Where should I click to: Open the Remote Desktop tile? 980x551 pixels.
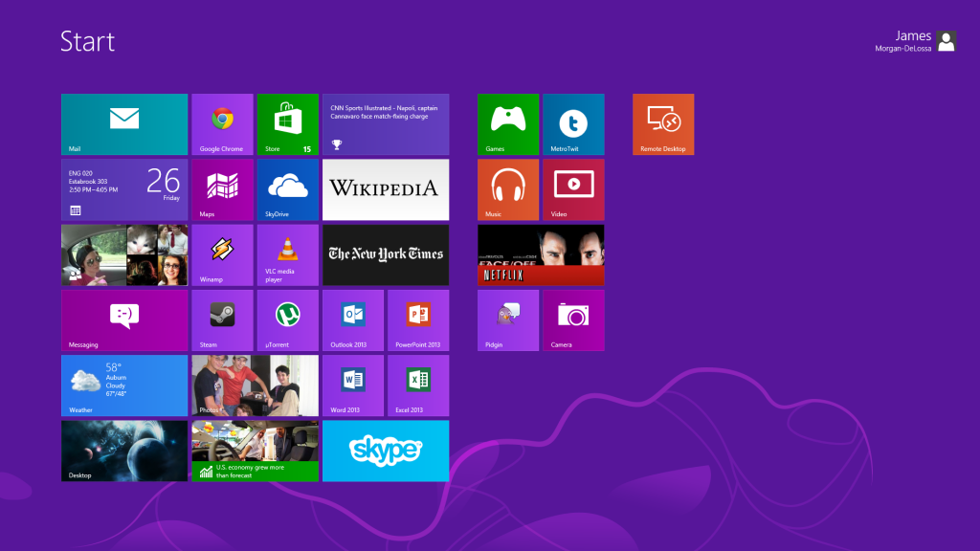coord(663,124)
